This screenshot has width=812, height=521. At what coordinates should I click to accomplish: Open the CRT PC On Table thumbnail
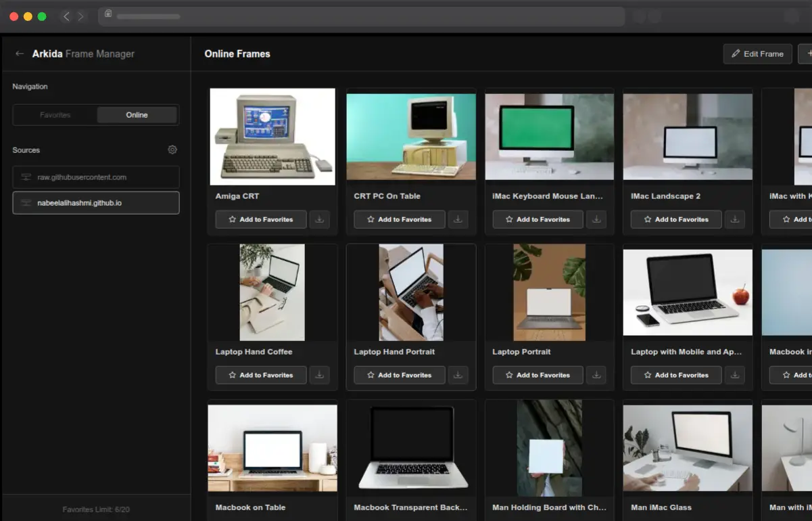pos(411,137)
